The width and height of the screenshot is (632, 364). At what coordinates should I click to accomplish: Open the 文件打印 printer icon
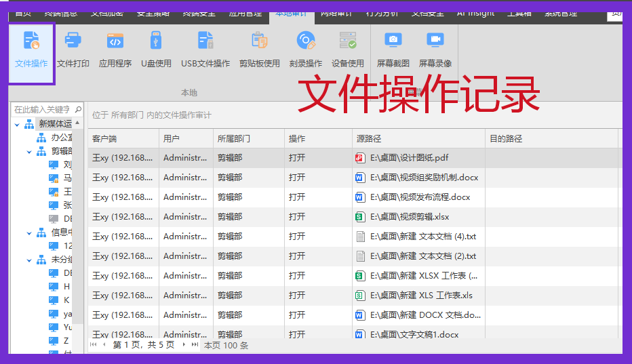click(73, 40)
